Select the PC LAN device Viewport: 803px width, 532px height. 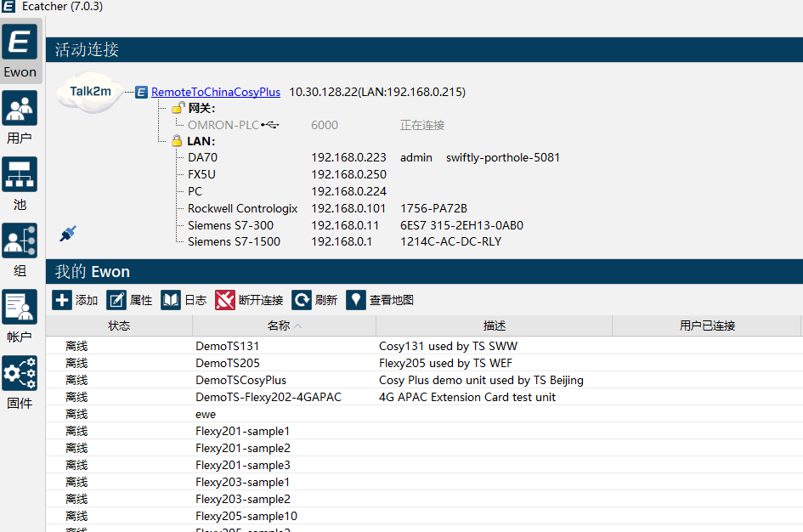point(195,191)
